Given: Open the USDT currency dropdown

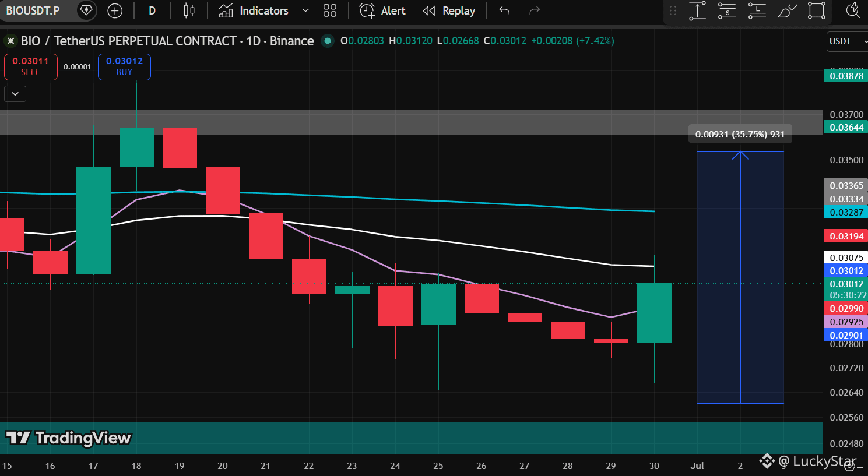Looking at the screenshot, I should [848, 41].
